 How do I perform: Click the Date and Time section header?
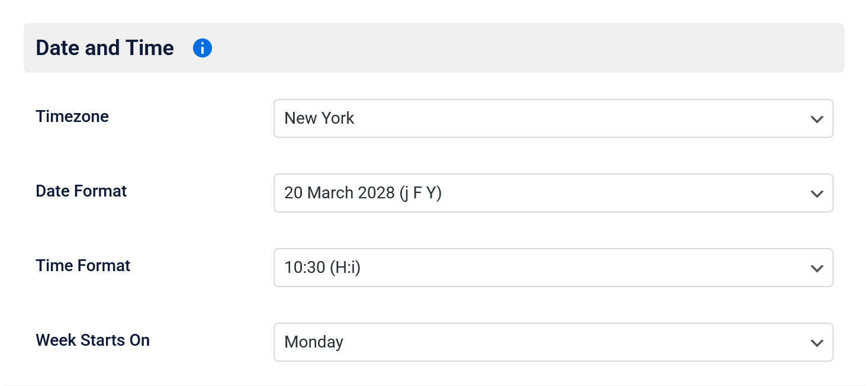pyautogui.click(x=105, y=48)
